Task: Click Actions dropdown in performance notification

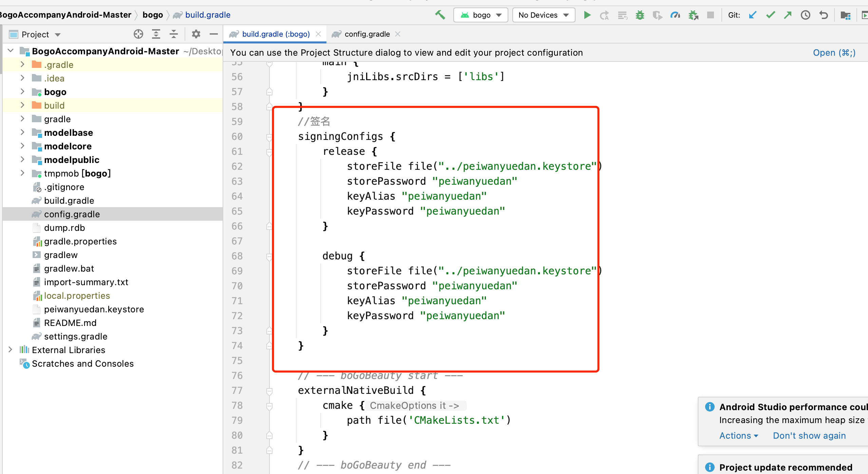Action: (736, 436)
